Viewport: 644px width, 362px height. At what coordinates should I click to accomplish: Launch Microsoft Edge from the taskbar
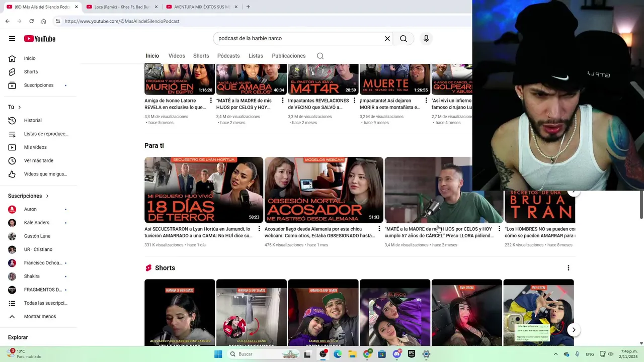338,354
